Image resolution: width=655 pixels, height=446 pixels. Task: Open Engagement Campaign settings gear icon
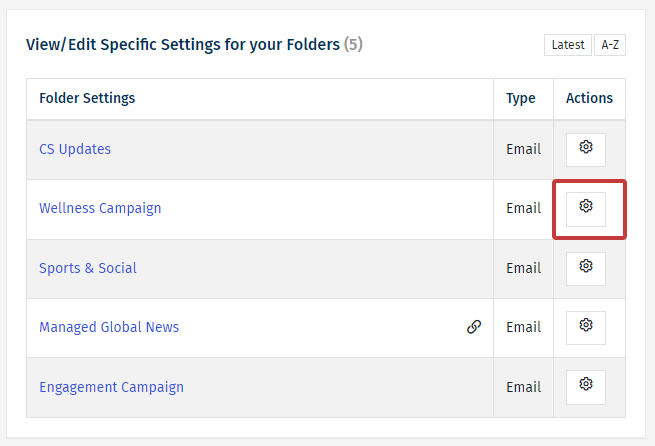(x=586, y=387)
